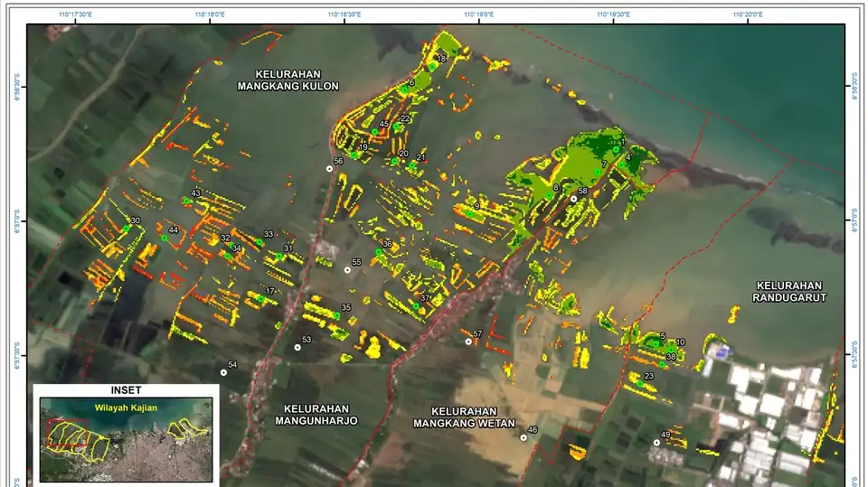This screenshot has width=868, height=487.
Task: Click sample point marker 56
Action: click(x=329, y=169)
